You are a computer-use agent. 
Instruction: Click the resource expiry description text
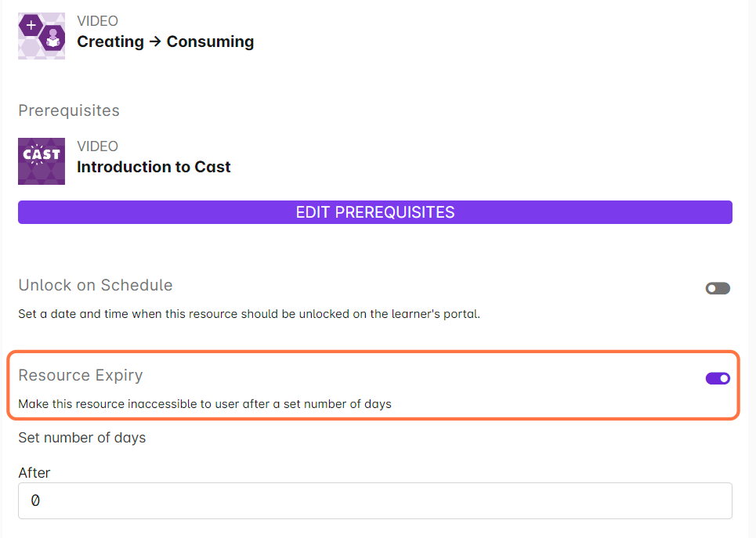coord(204,404)
